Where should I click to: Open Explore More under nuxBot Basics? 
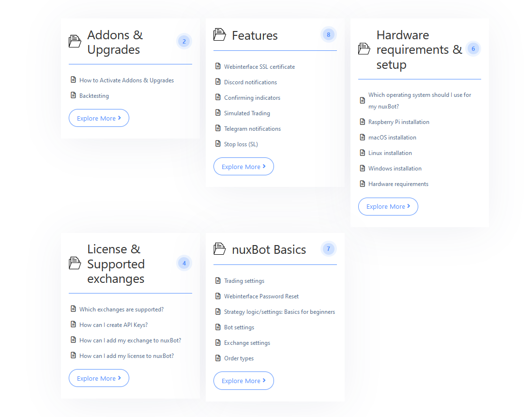[x=243, y=381]
